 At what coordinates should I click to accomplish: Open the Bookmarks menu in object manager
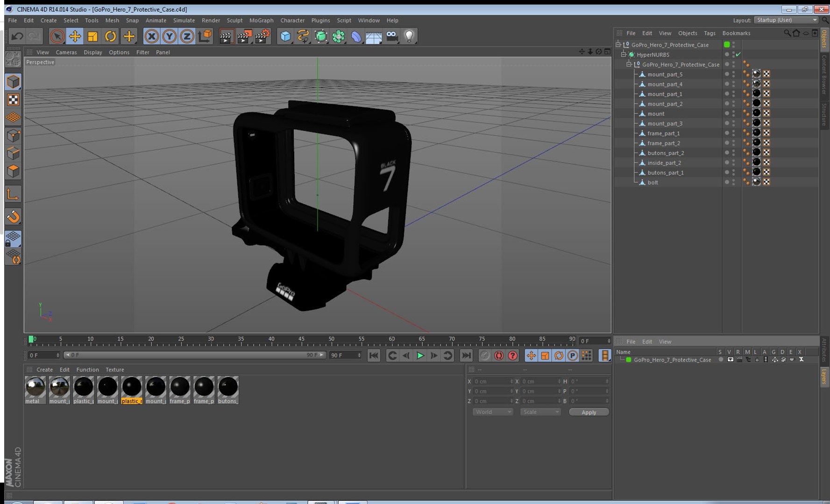[x=736, y=33]
